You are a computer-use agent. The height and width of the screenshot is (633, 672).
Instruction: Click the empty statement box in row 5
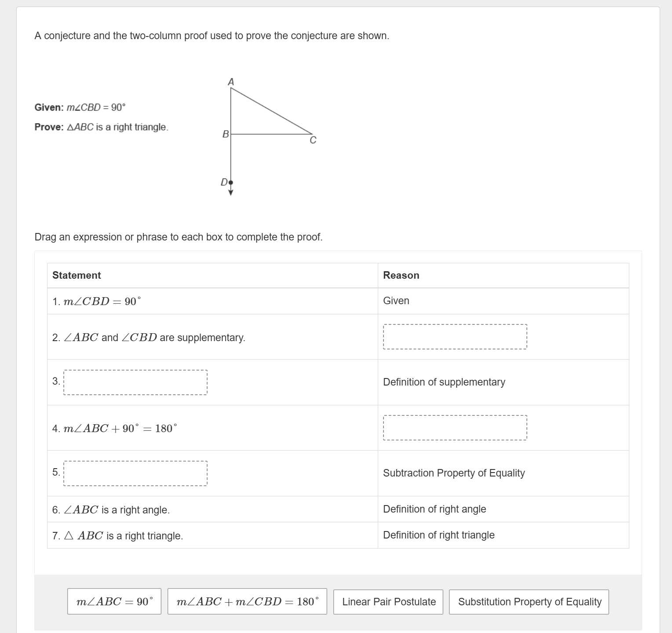pos(135,473)
